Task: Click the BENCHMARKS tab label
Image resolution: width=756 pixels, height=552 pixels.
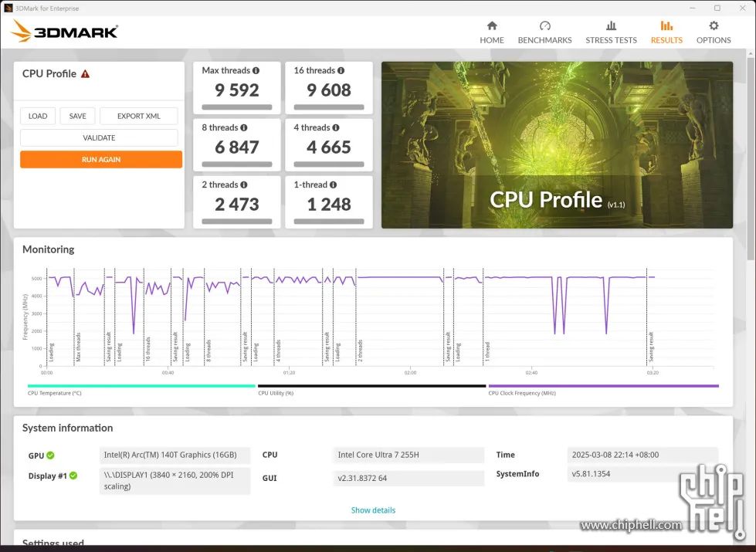Action: coord(545,40)
